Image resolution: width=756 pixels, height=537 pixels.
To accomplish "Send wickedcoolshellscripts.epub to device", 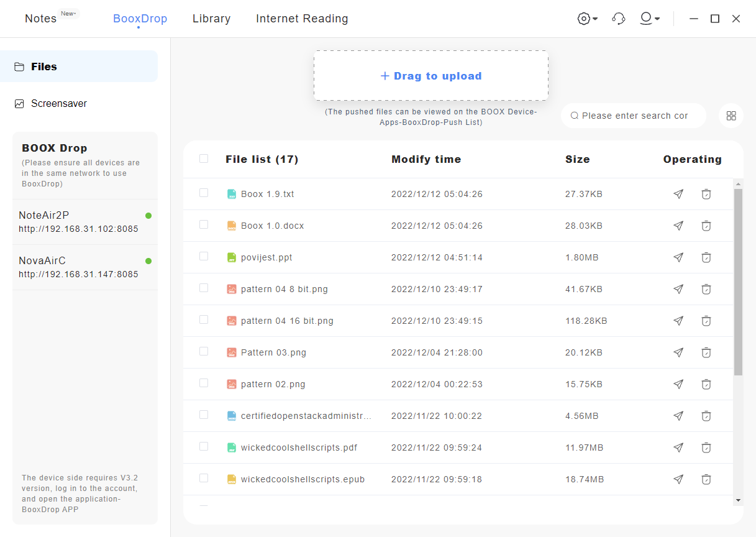I will pos(678,479).
